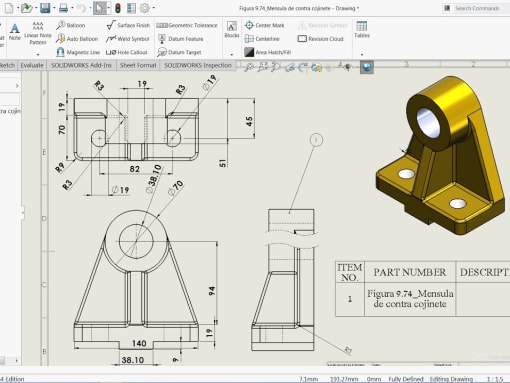The width and height of the screenshot is (510, 383).
Task: Open the Surface Finish symbol tool
Action: [128, 25]
